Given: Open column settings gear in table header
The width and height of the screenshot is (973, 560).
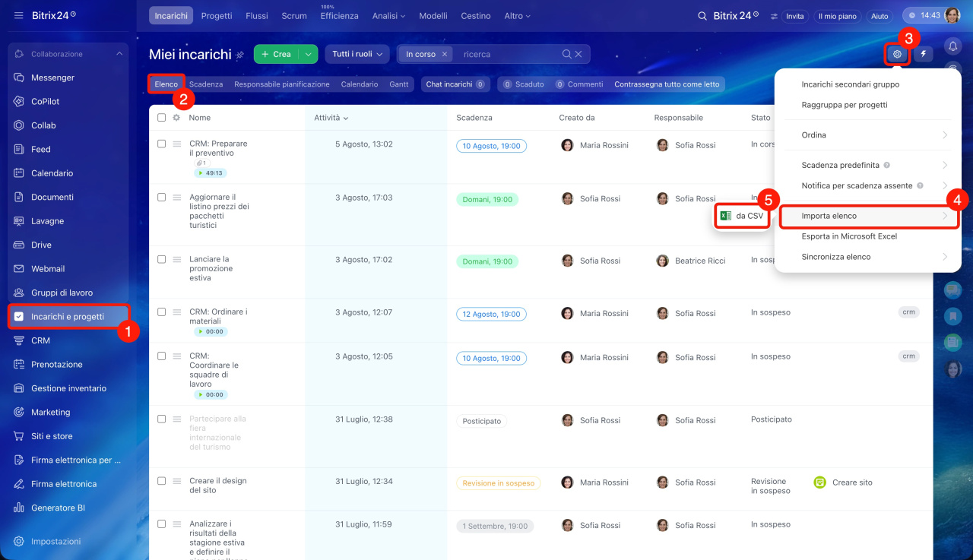Looking at the screenshot, I should (176, 118).
